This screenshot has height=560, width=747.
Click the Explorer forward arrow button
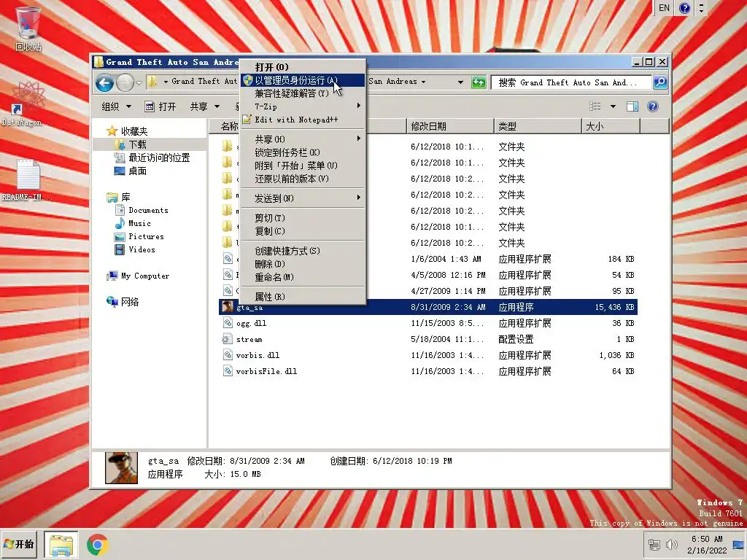pyautogui.click(x=125, y=83)
